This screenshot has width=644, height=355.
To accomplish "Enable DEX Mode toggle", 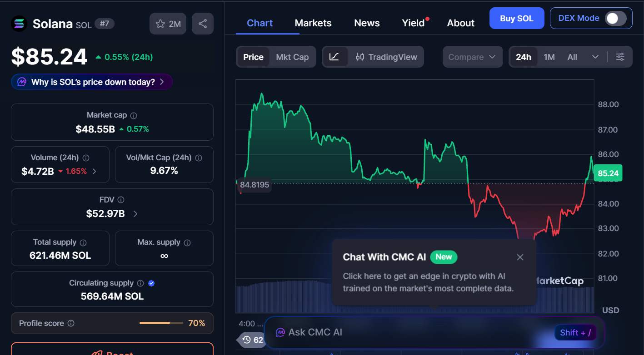I will [x=615, y=18].
